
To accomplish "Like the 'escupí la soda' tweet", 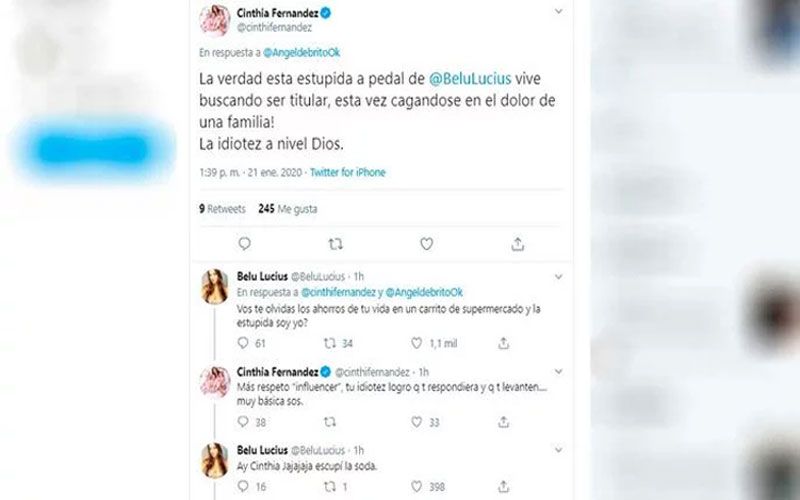I will (416, 486).
